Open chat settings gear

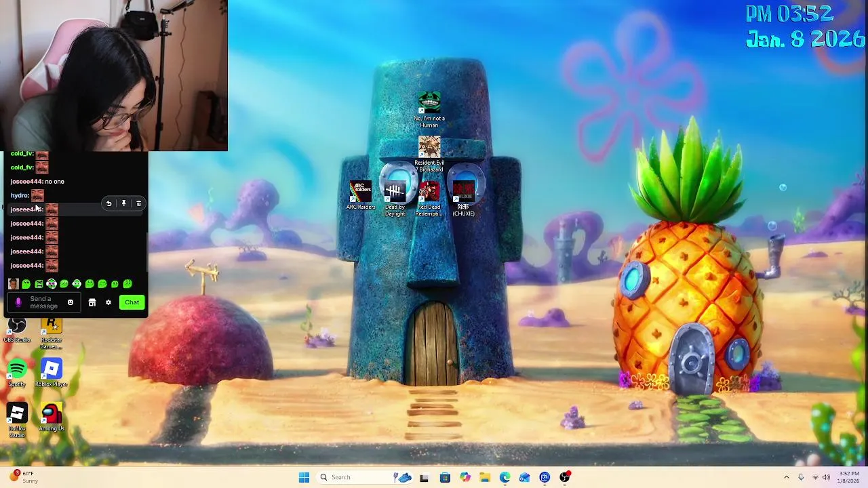[108, 302]
